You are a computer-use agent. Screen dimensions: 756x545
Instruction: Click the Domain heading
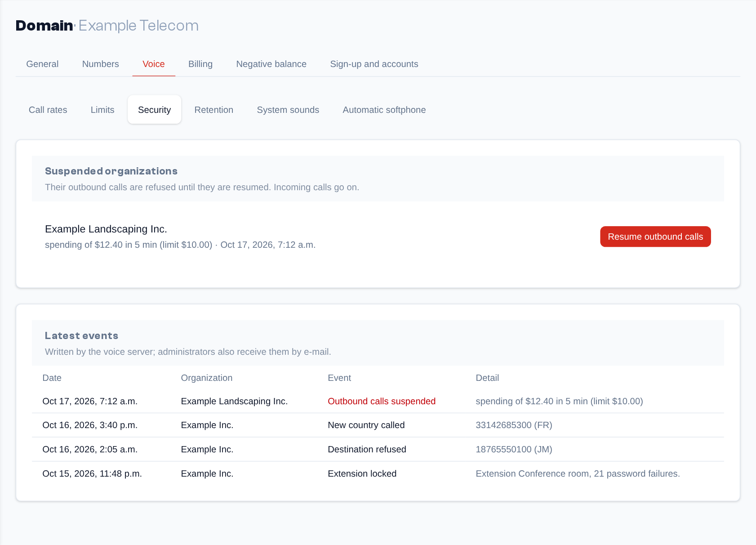[44, 26]
